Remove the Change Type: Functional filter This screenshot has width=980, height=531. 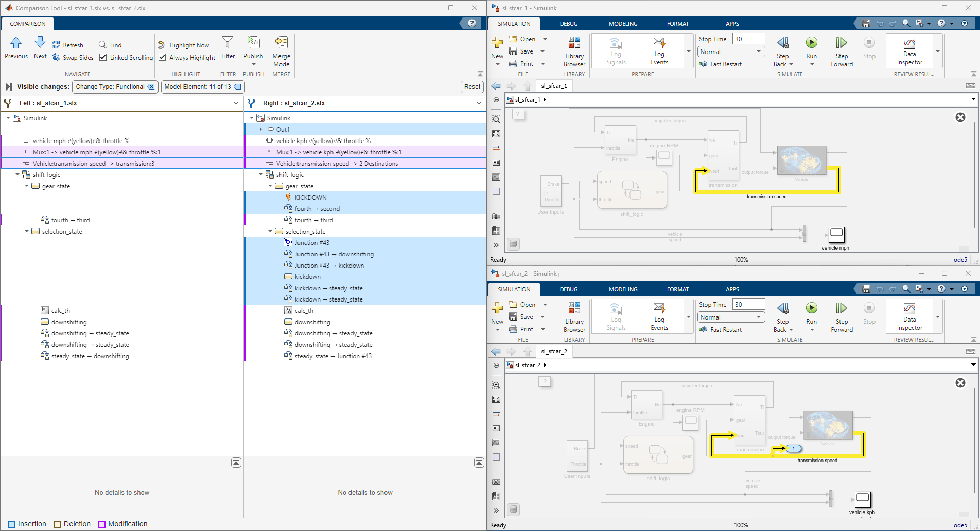pyautogui.click(x=151, y=87)
